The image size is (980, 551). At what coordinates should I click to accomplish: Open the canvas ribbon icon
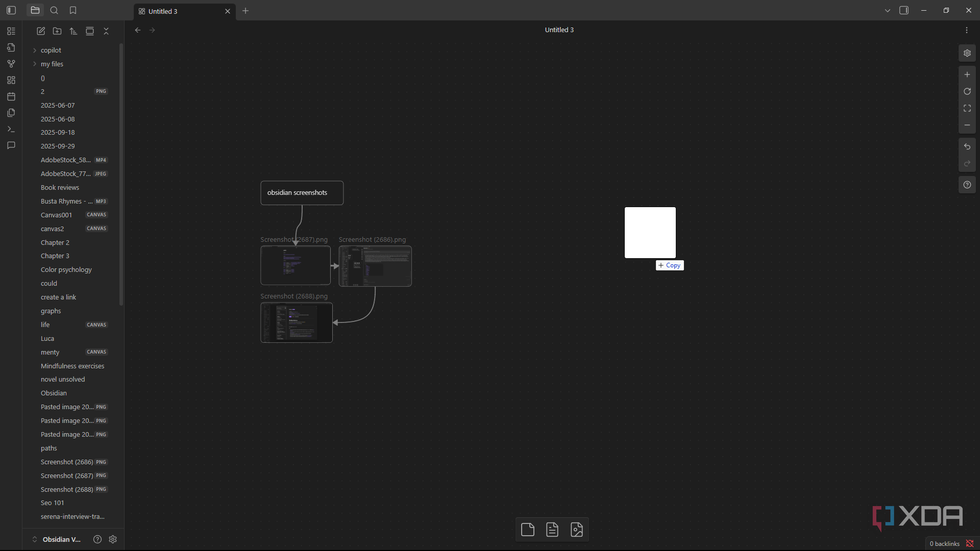pos(11,80)
